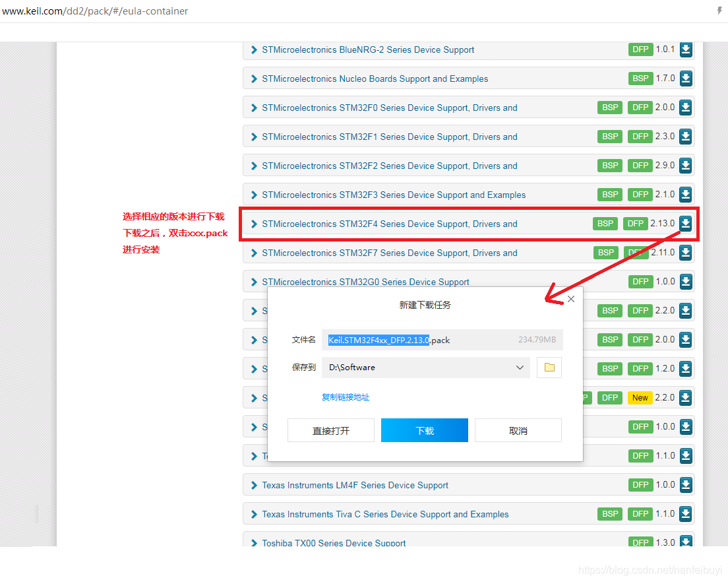
Task: Click the 取消 cancel button
Action: tap(518, 430)
